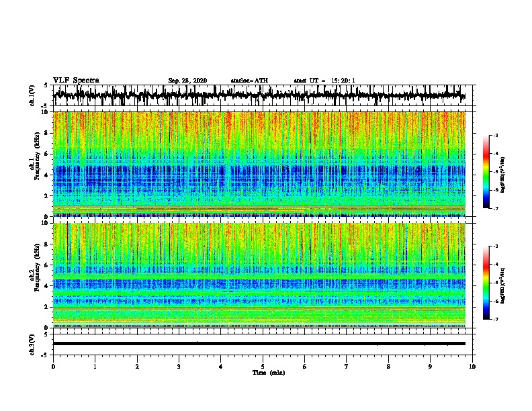
Task: Click inside the ch.1 frequency spectrogram
Action: pos(259,164)
